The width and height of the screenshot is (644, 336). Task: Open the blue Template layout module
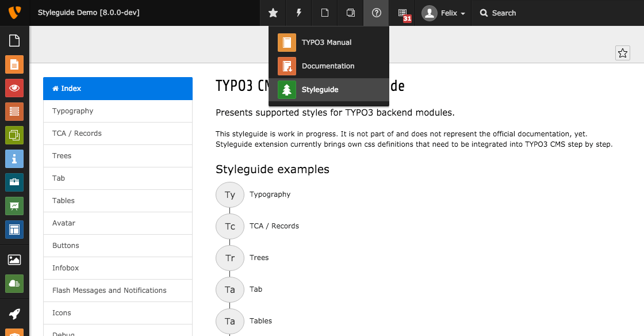14,230
